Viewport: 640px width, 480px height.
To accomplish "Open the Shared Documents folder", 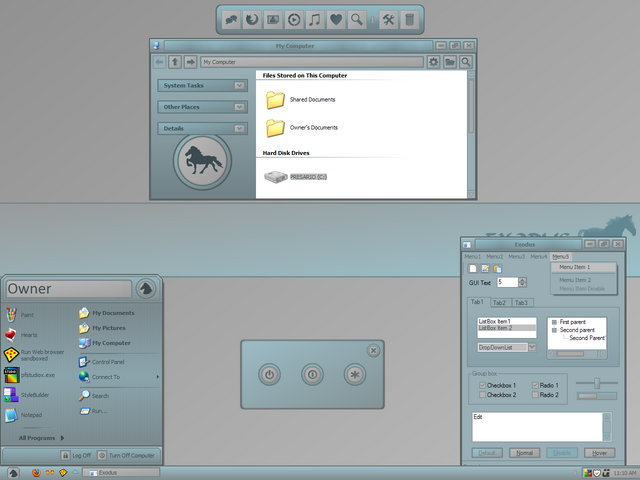I will coord(300,100).
